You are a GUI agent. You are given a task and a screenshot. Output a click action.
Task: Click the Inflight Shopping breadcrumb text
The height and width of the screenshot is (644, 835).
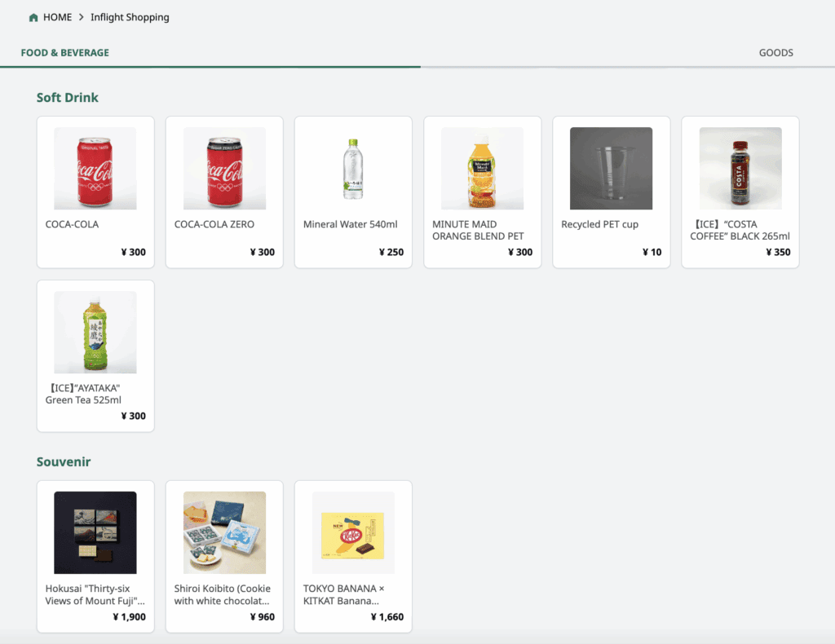(130, 17)
